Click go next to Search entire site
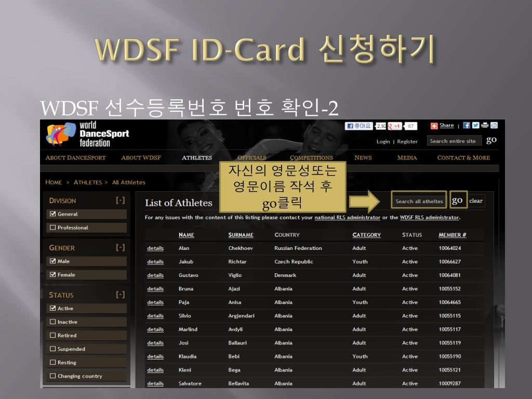This screenshot has height=399, width=532. [x=491, y=140]
